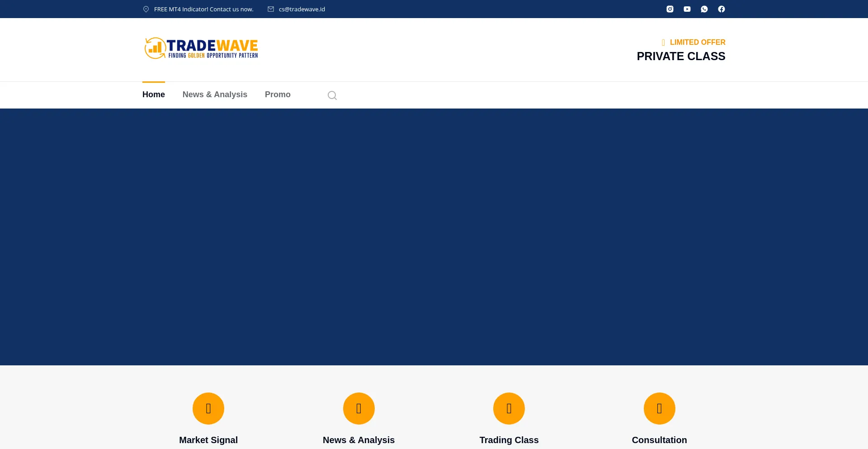The height and width of the screenshot is (449, 868).
Task: Open the WhatsApp icon in the top bar
Action: pyautogui.click(x=704, y=9)
